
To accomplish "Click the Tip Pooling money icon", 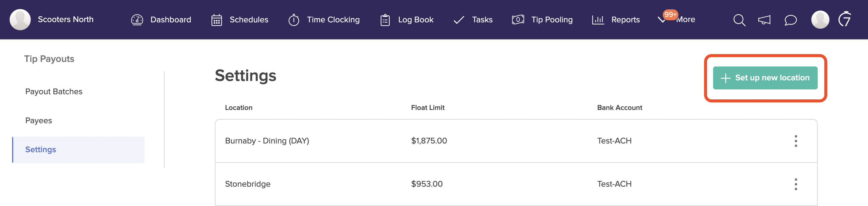I will click(x=518, y=20).
